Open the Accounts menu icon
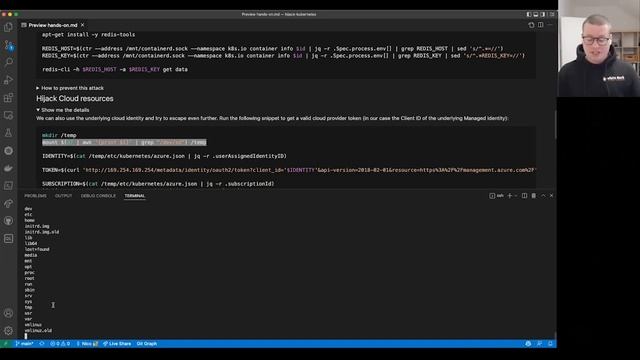 coord(8,313)
